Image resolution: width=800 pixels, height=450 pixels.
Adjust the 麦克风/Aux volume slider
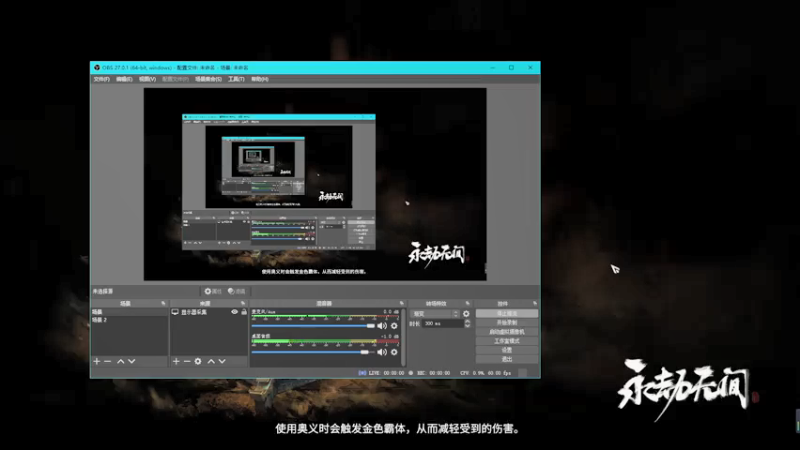pos(313,326)
